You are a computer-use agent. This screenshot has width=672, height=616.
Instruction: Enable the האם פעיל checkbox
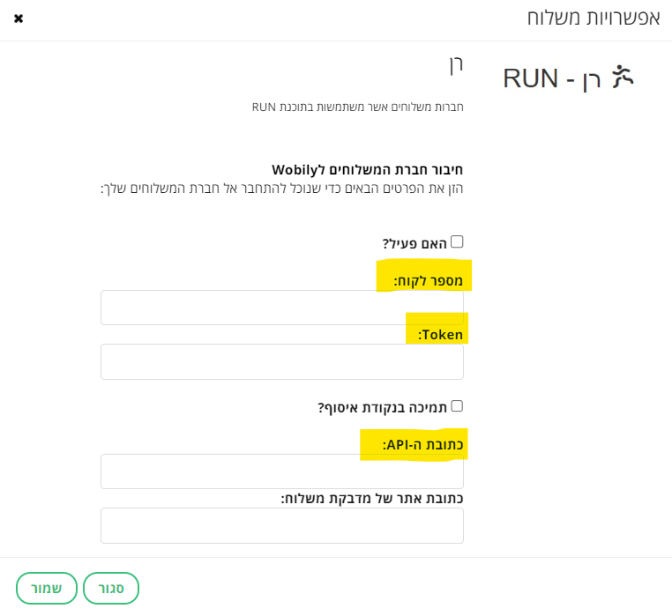(x=458, y=241)
